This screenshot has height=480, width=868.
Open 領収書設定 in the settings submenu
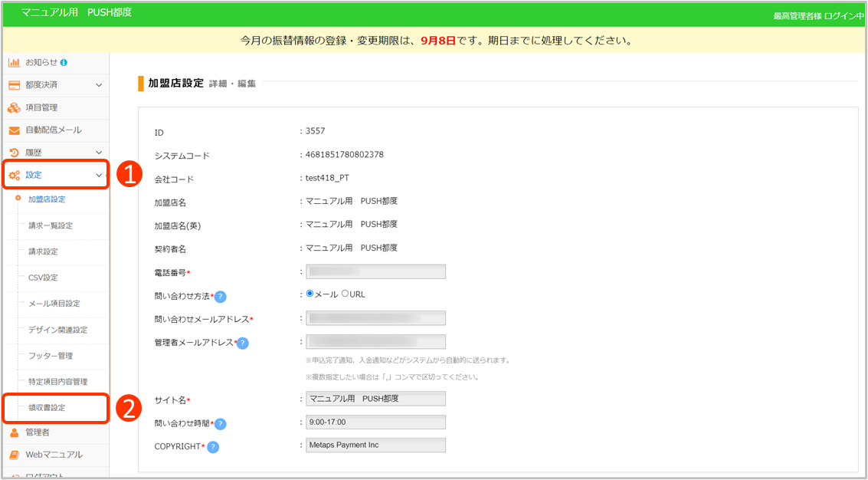[x=47, y=408]
